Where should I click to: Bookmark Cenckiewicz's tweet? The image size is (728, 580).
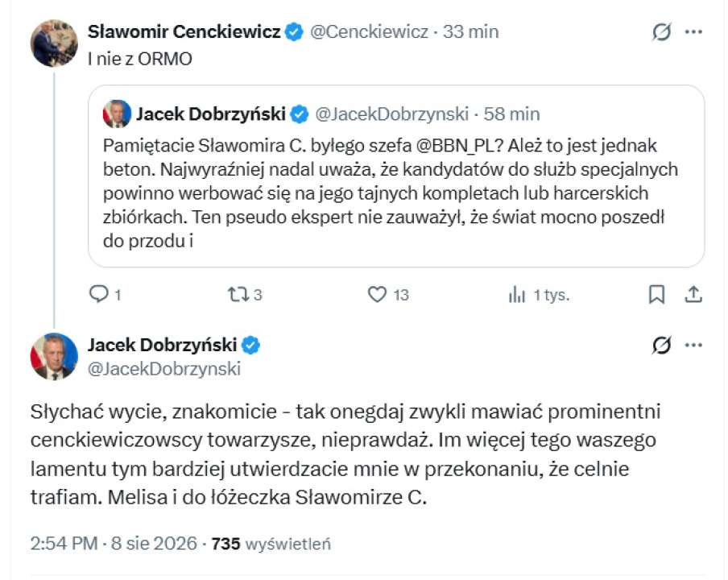(656, 294)
